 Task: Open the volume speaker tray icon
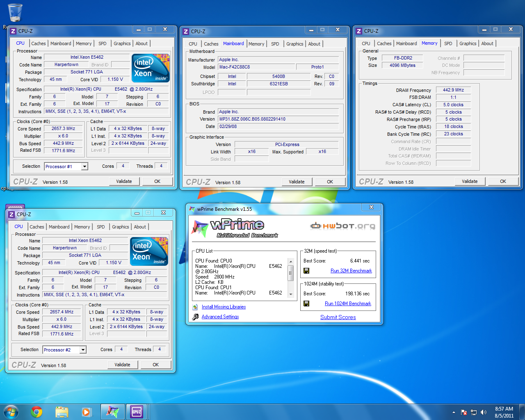[484, 412]
